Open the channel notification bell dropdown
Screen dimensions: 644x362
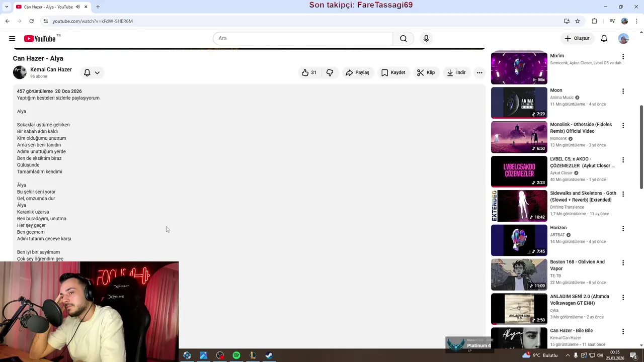pos(92,73)
